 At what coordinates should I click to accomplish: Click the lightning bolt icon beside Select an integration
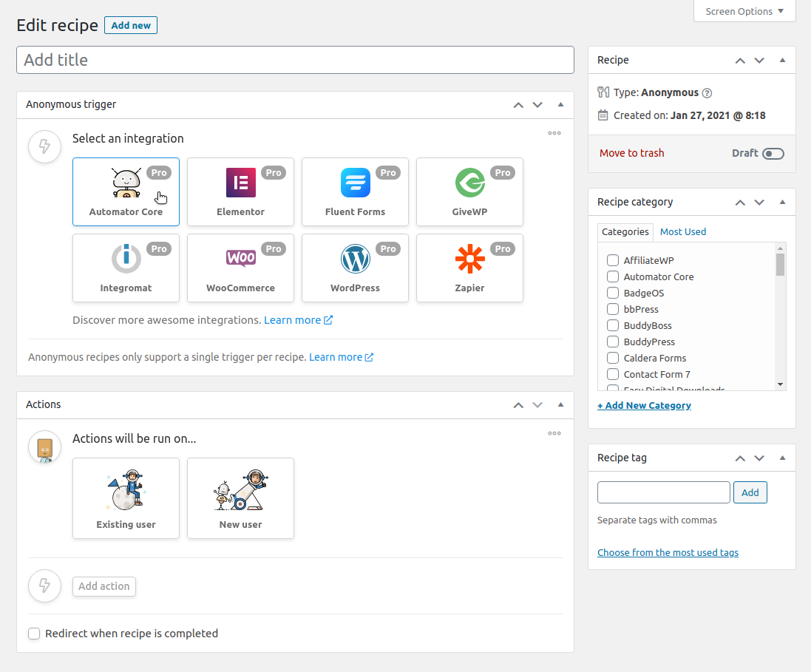pyautogui.click(x=45, y=146)
